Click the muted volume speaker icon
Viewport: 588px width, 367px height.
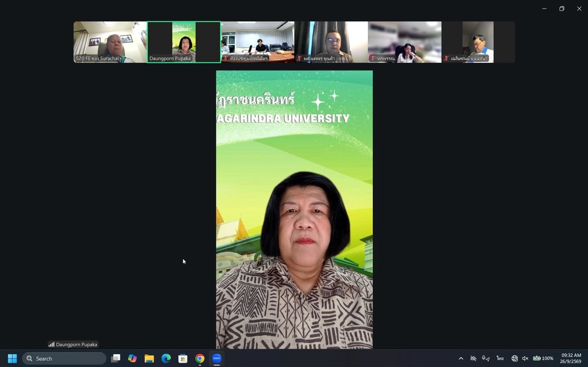pyautogui.click(x=525, y=358)
